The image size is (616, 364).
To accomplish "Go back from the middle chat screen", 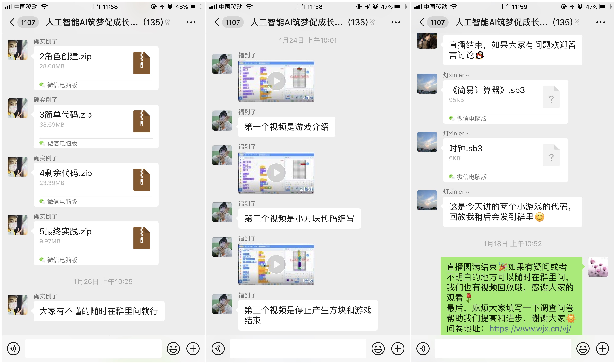I will [x=217, y=22].
